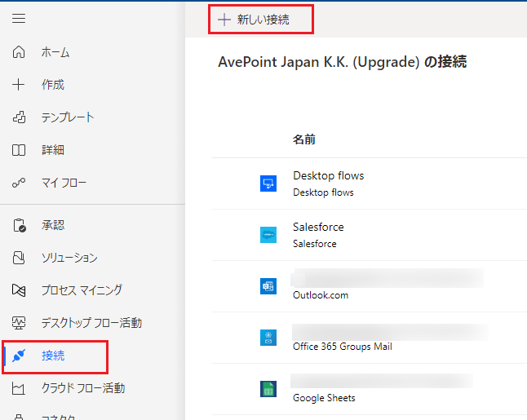Click the plus icon in 新しい接続
Viewport: 527px width, 420px height.
(224, 20)
